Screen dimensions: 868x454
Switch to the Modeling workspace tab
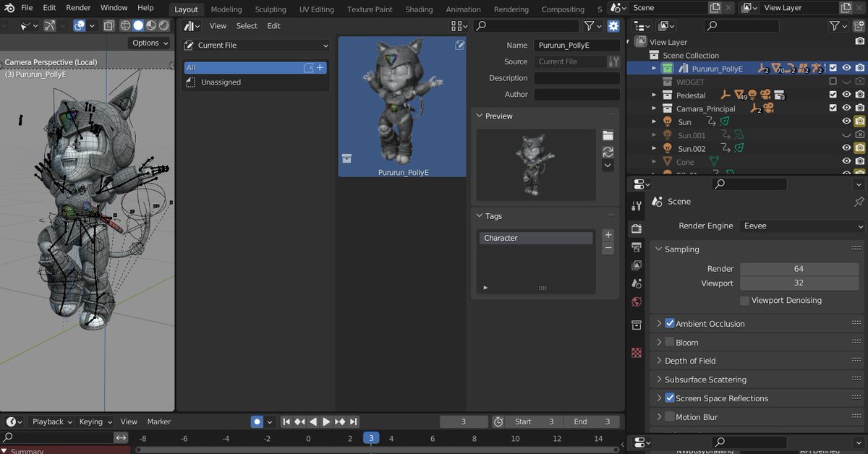pos(226,9)
